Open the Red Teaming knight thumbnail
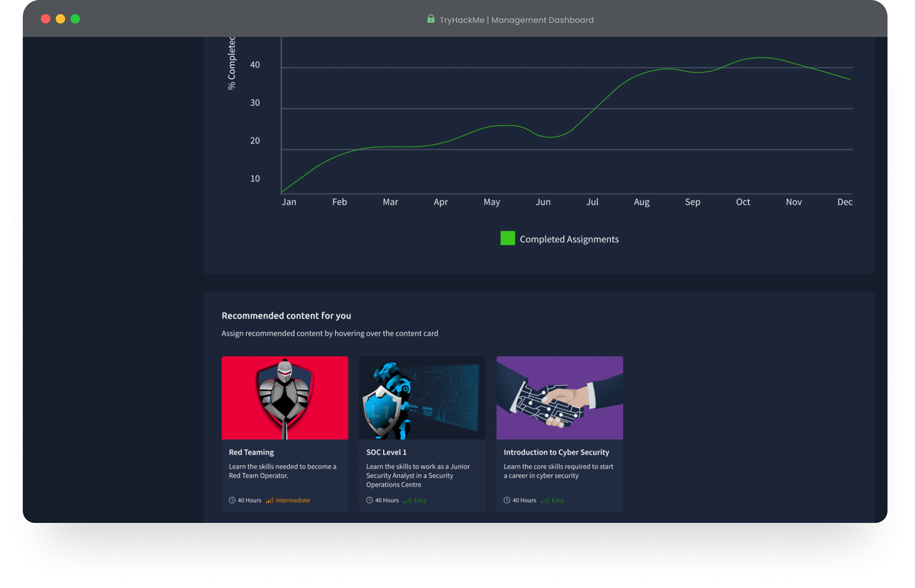 tap(285, 398)
